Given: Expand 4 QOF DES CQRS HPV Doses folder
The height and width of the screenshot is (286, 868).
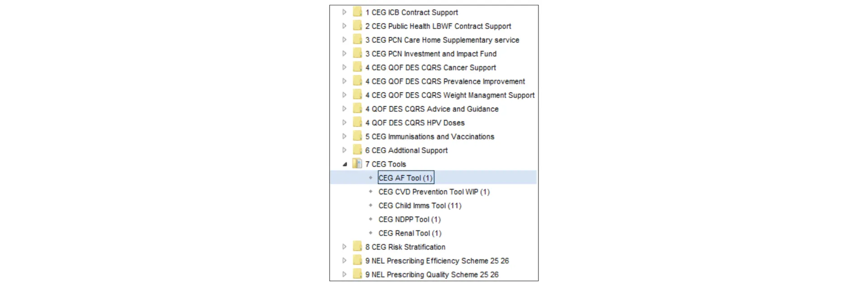Looking at the screenshot, I should [x=344, y=122].
